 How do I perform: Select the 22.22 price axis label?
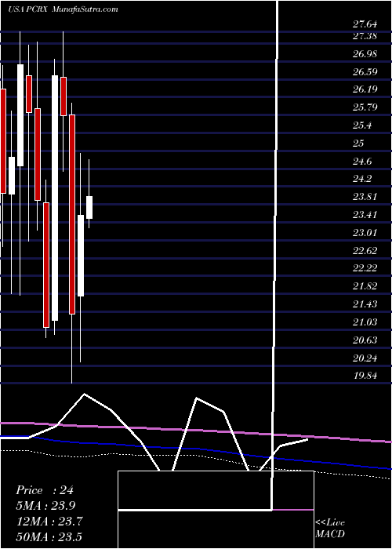click(x=365, y=268)
